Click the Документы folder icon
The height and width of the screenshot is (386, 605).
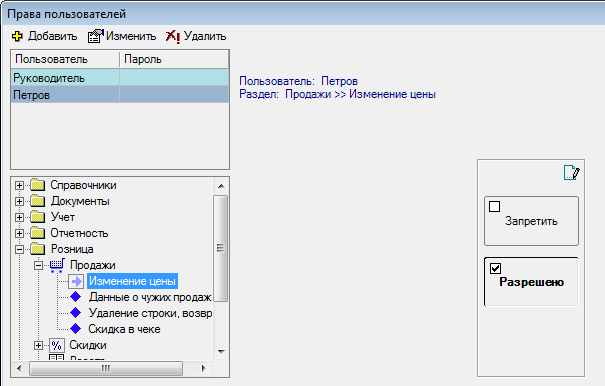pos(38,201)
